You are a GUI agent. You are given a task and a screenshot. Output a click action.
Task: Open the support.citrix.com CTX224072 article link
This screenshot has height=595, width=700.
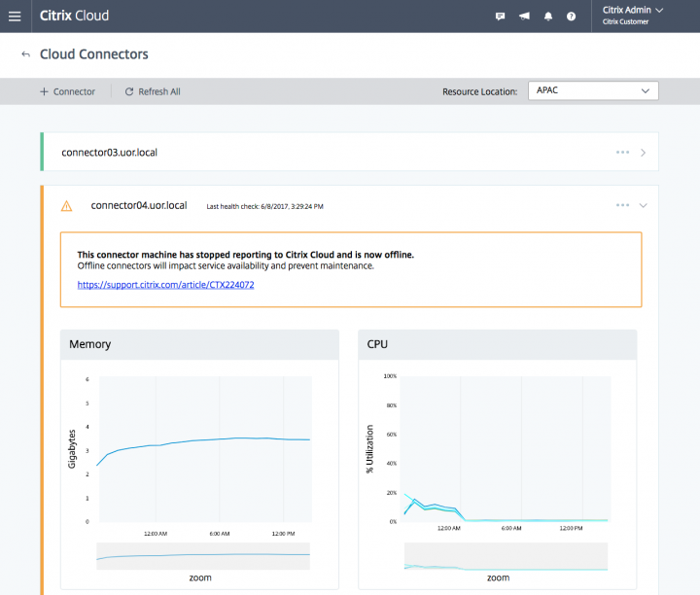tap(165, 285)
